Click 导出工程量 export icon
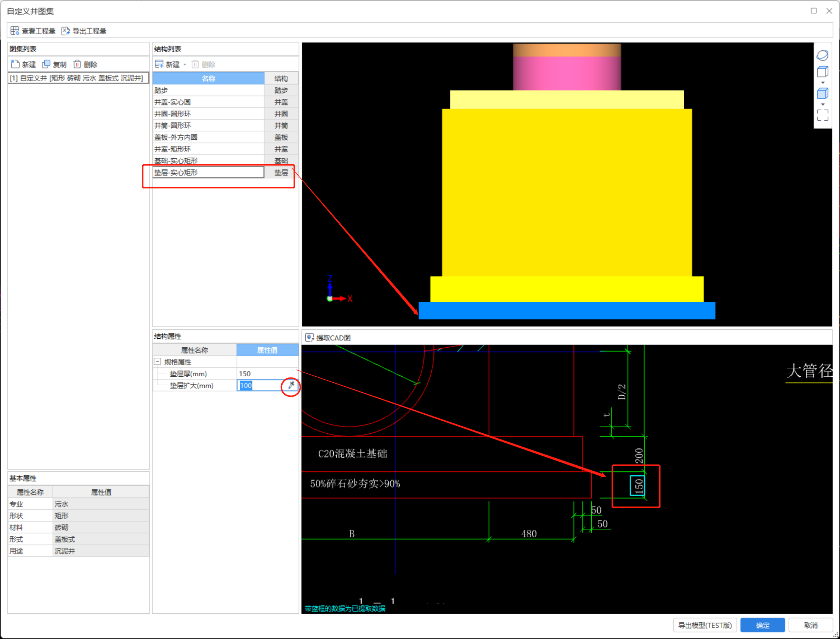 (66, 31)
